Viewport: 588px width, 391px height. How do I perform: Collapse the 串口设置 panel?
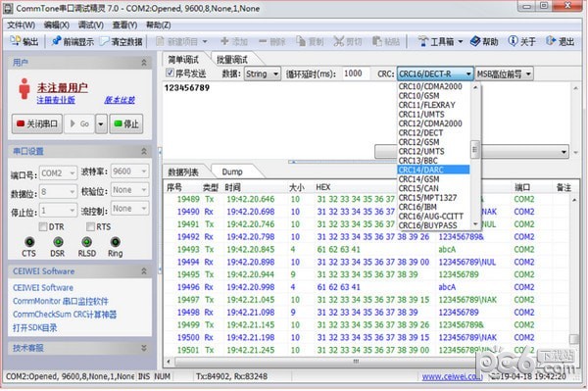pyautogui.click(x=144, y=152)
